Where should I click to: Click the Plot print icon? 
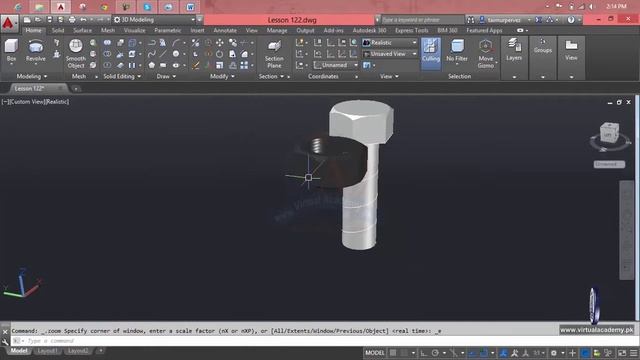pyautogui.click(x=72, y=20)
